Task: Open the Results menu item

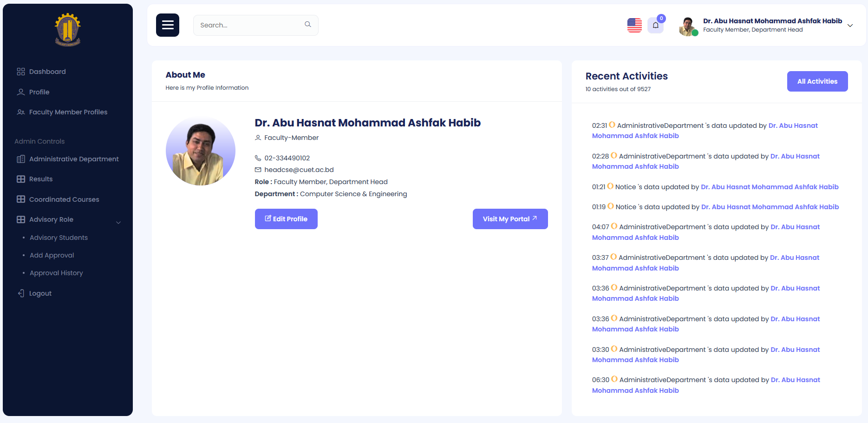Action: pyautogui.click(x=41, y=179)
